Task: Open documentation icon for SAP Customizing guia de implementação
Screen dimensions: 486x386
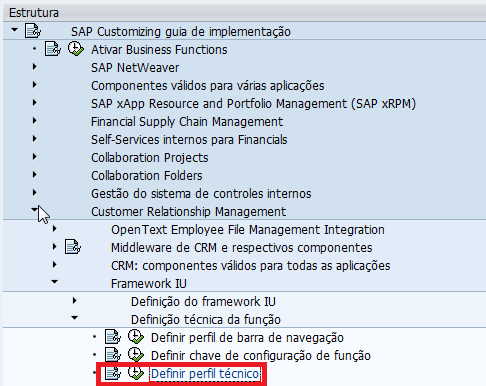Action: [x=33, y=31]
